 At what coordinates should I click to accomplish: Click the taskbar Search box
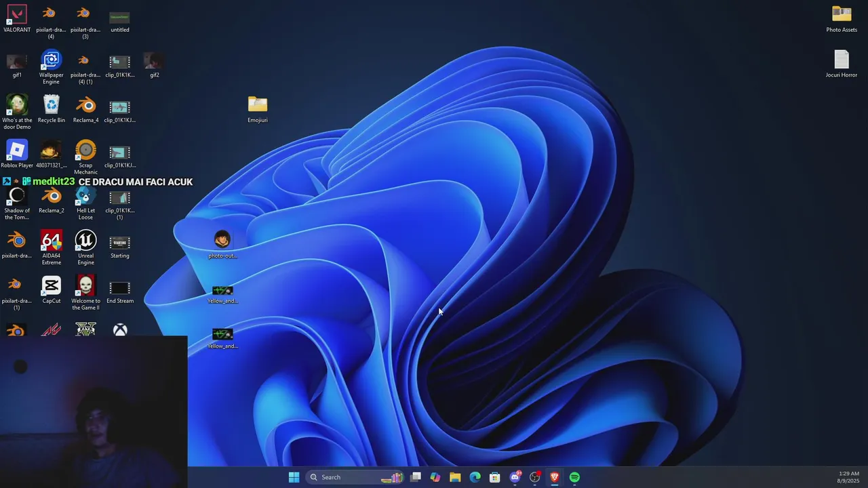(x=356, y=477)
